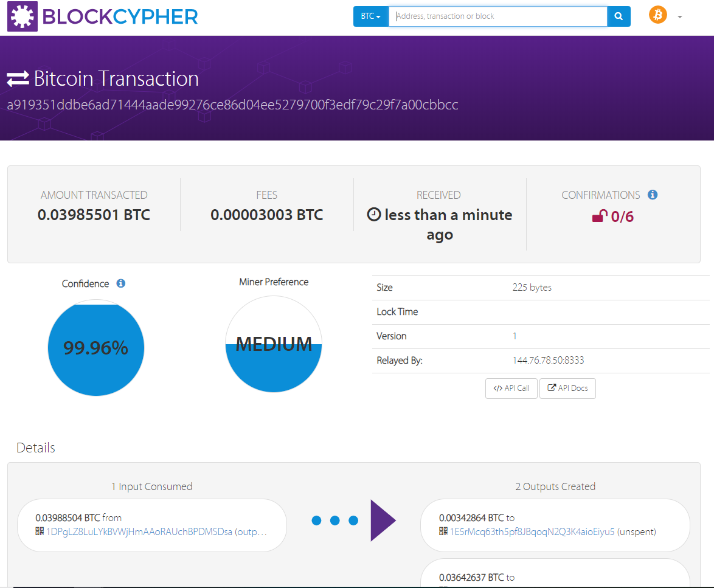Click the red unlocked padlock icon
This screenshot has height=588, width=714.
click(599, 216)
